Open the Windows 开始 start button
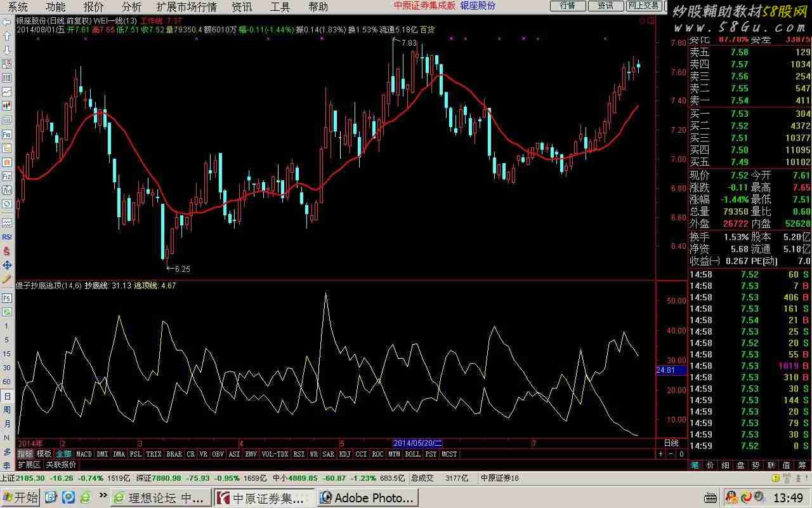812x508 pixels. (20, 497)
